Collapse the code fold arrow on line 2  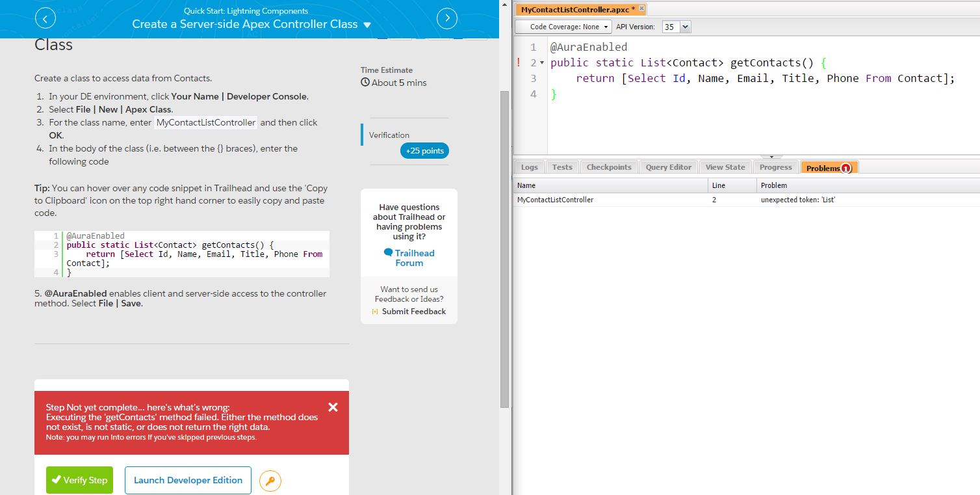tap(542, 63)
